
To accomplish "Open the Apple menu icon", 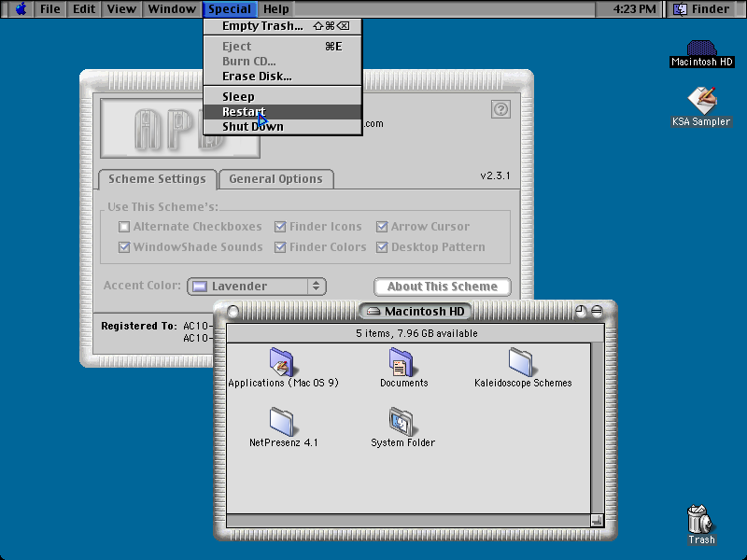I will [21, 8].
